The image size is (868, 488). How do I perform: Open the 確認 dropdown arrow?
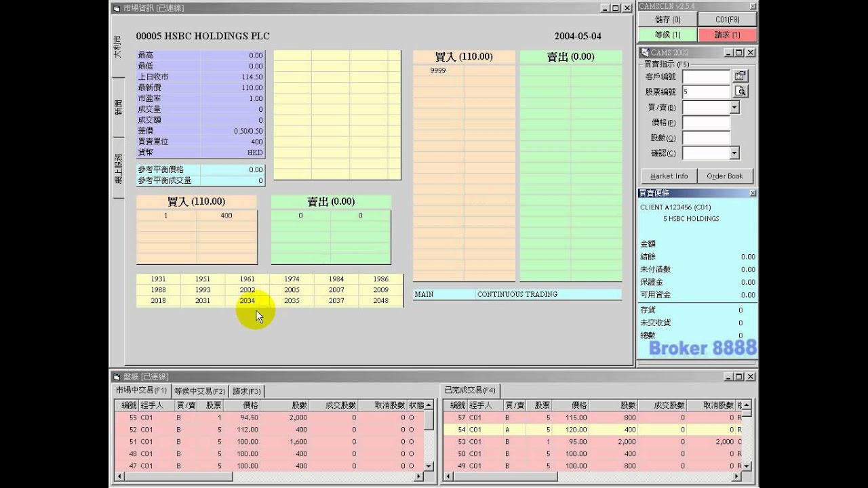coord(734,153)
